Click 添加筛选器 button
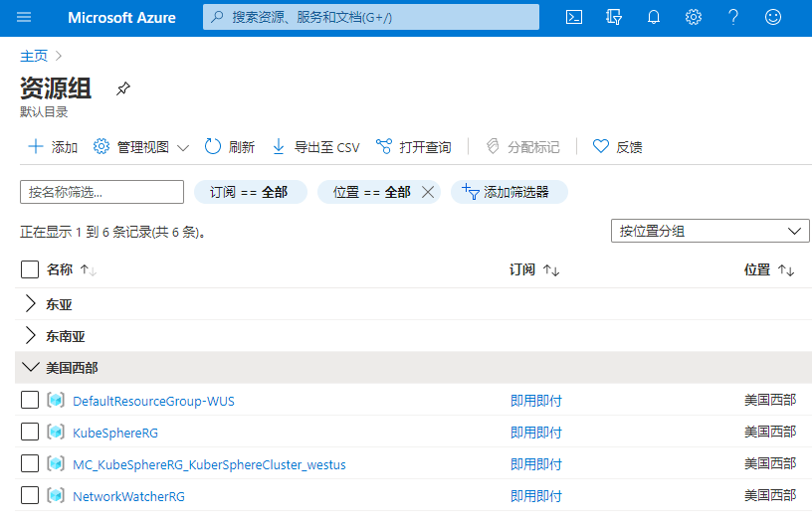Image resolution: width=812 pixels, height=525 pixels. [509, 193]
